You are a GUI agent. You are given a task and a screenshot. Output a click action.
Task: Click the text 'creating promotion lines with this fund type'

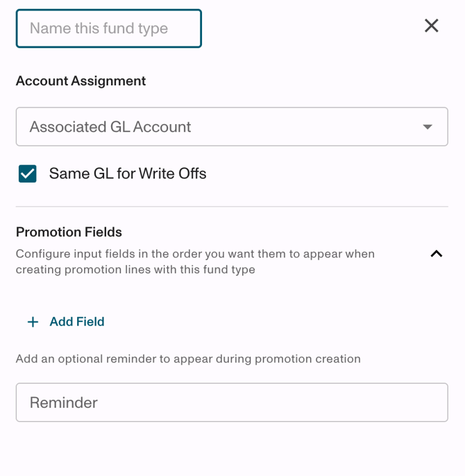tap(135, 270)
